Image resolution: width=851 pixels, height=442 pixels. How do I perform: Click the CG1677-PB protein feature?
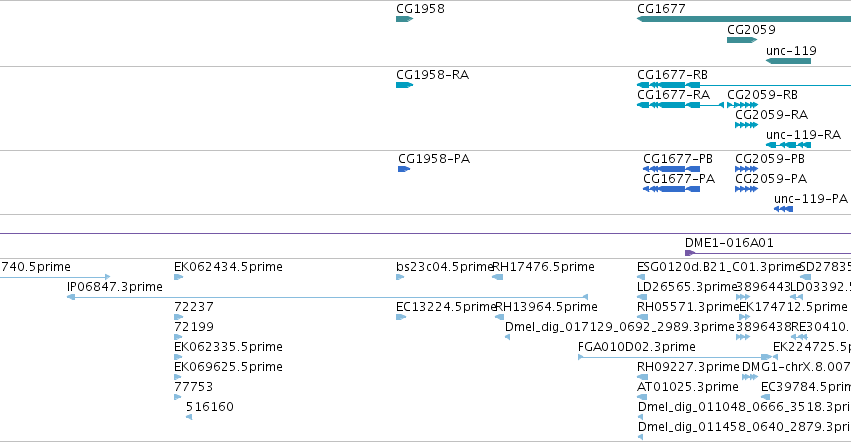pyautogui.click(x=671, y=169)
